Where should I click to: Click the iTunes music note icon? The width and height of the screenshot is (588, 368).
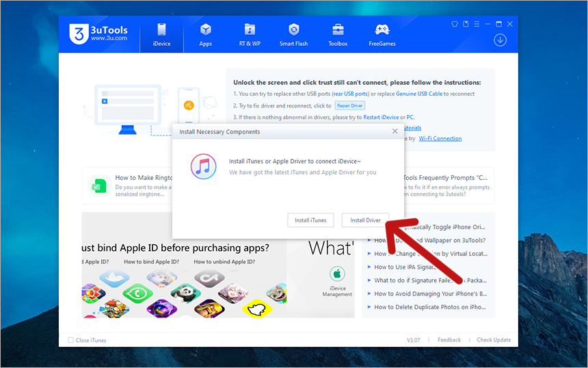click(203, 166)
